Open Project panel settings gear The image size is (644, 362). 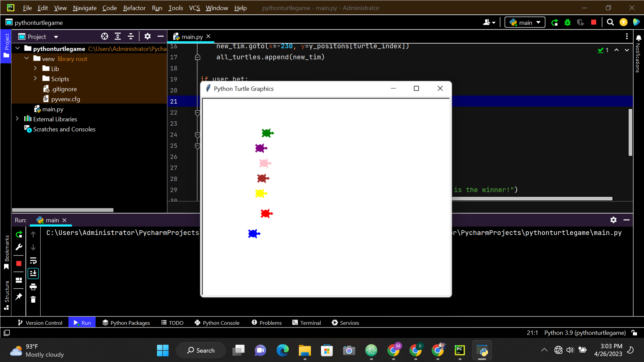pyautogui.click(x=148, y=36)
